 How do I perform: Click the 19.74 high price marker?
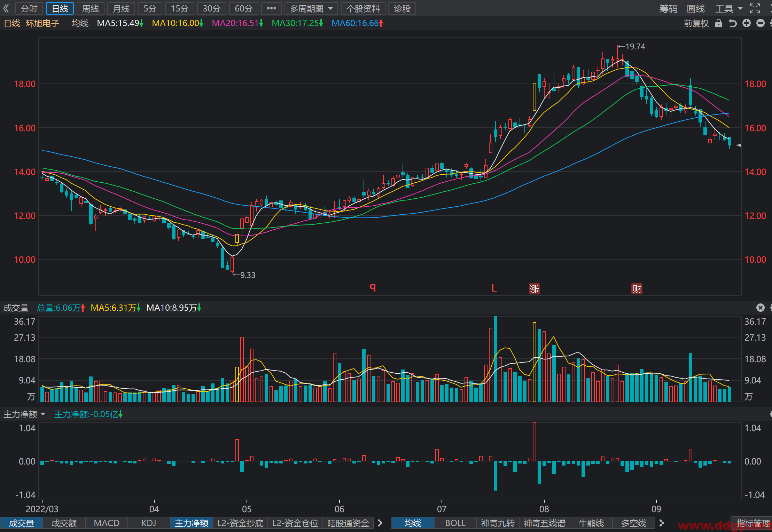632,47
